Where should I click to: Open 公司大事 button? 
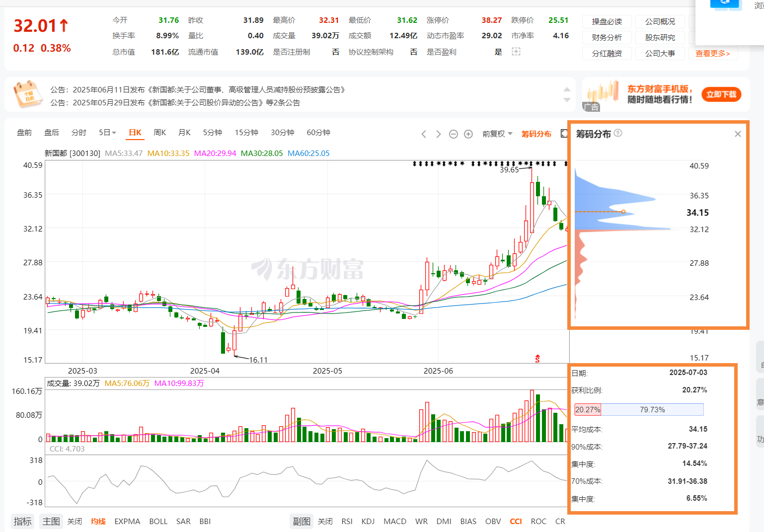(x=660, y=53)
